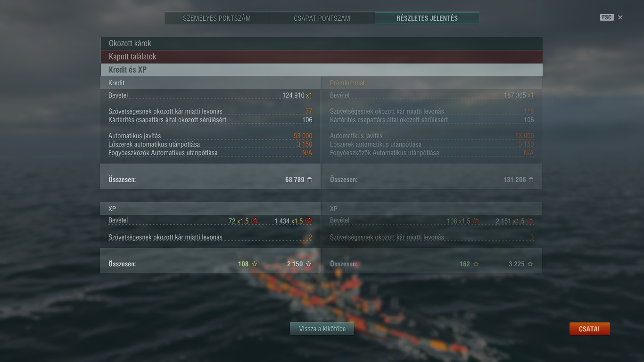Expand the Kapott találatok section
644x362 pixels.
pos(322,57)
